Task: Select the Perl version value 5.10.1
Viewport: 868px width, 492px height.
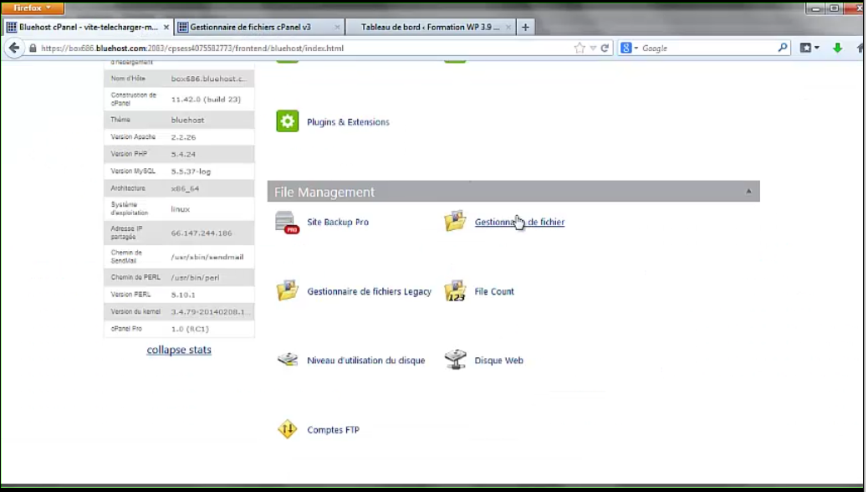Action: (x=183, y=295)
